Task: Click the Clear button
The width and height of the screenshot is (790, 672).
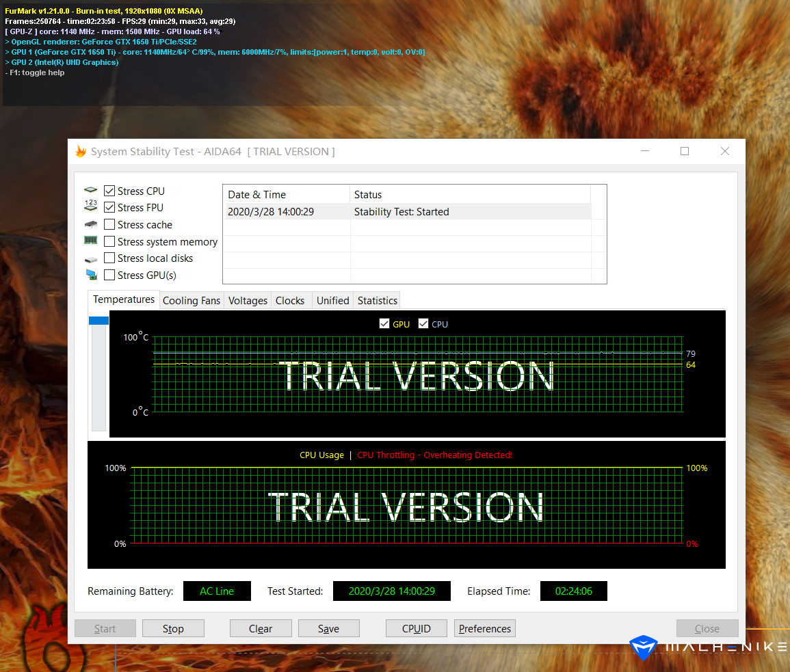Action: pyautogui.click(x=261, y=628)
